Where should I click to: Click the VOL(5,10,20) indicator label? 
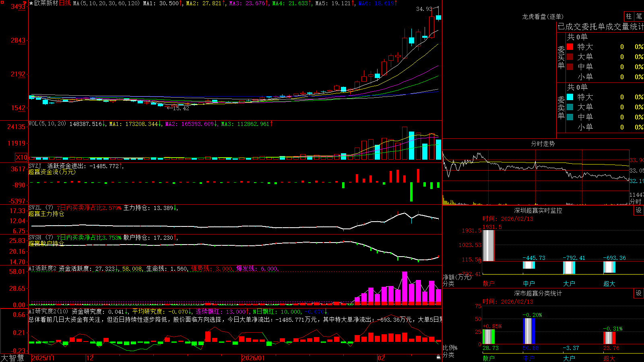coord(47,124)
